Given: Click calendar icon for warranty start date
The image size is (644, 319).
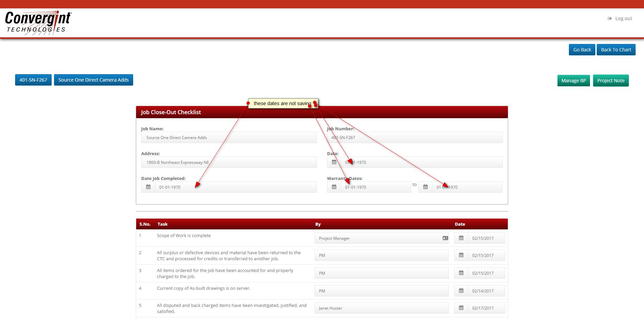Looking at the screenshot, I should pyautogui.click(x=334, y=187).
